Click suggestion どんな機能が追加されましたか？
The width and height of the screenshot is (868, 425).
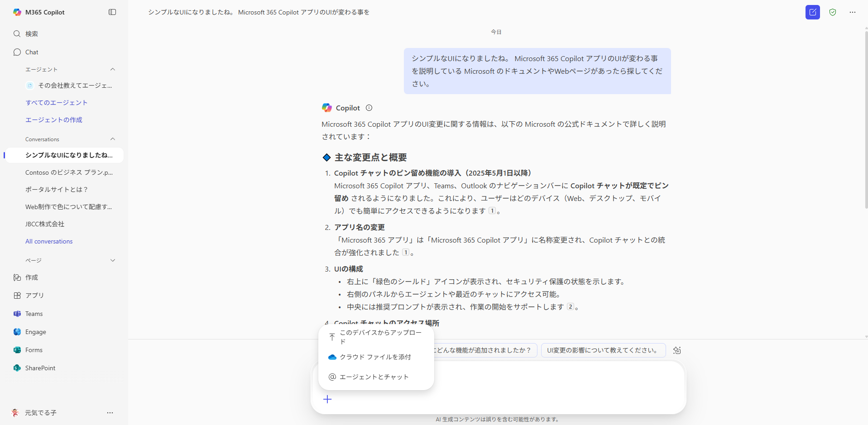pos(484,350)
